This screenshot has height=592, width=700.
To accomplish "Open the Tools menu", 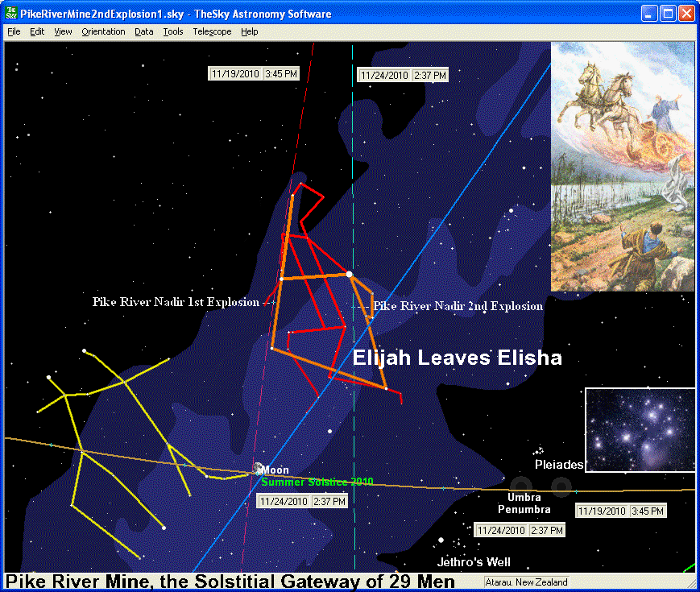I will point(173,31).
